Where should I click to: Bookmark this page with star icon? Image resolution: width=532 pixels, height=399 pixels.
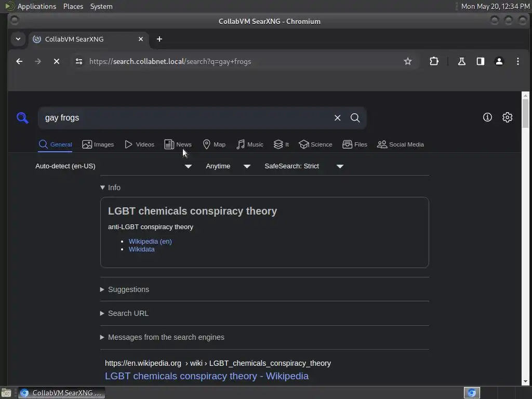click(x=407, y=61)
